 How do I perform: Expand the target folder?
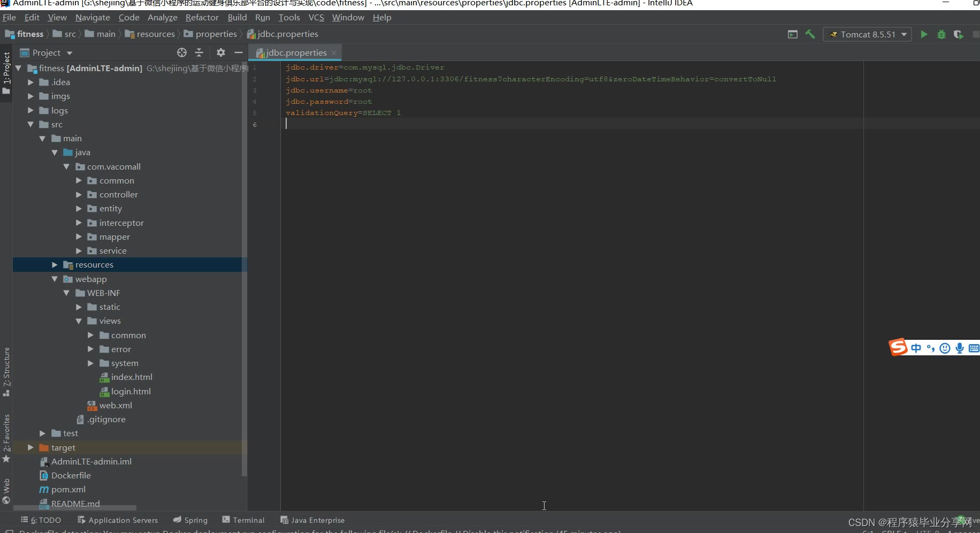30,447
